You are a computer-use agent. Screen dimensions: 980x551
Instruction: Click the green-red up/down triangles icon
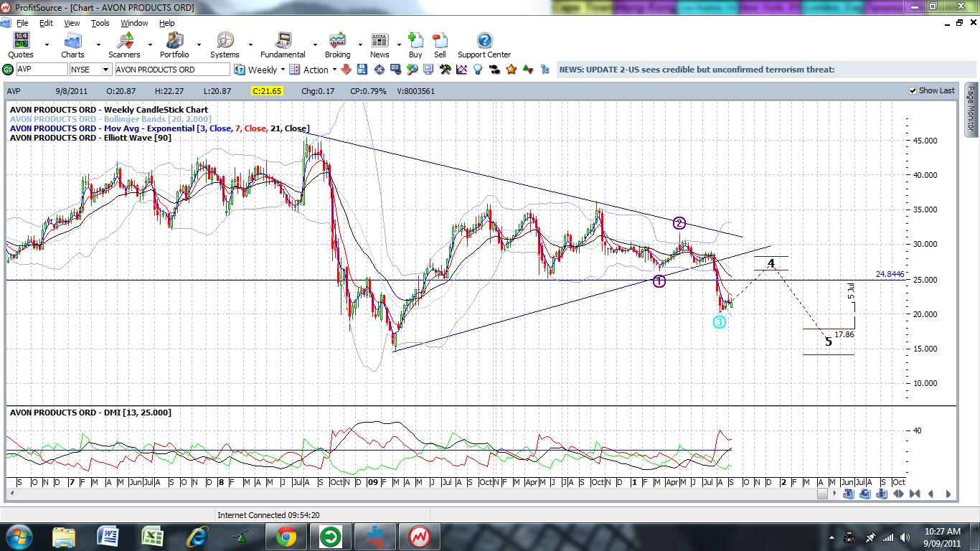pos(528,70)
